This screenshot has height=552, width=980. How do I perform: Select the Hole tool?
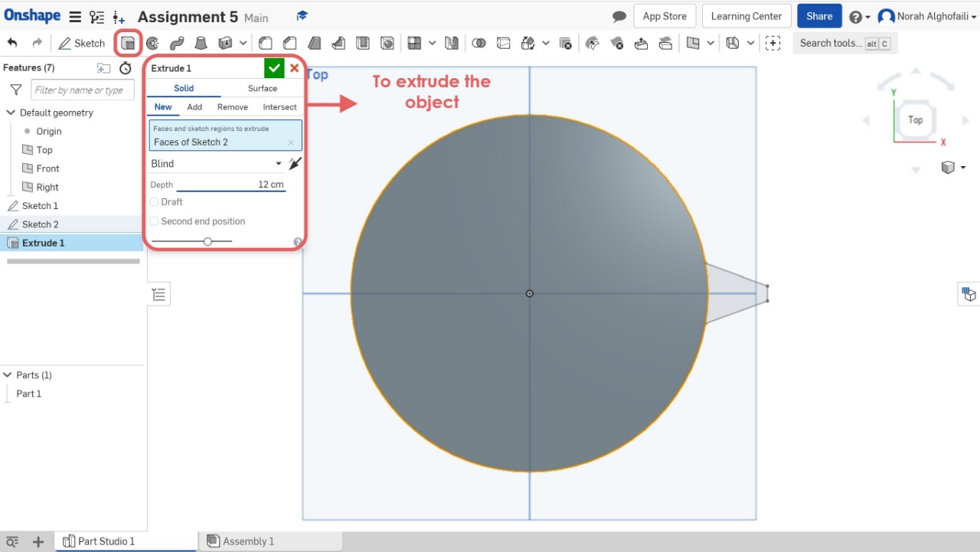point(387,43)
